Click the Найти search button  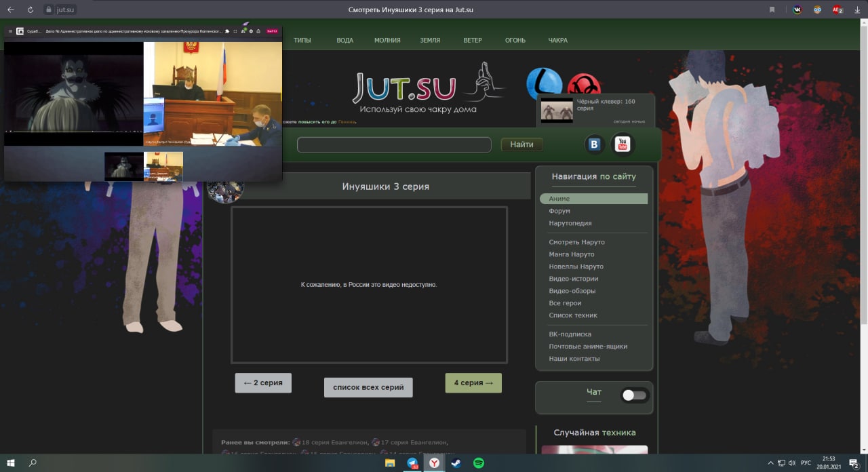522,144
